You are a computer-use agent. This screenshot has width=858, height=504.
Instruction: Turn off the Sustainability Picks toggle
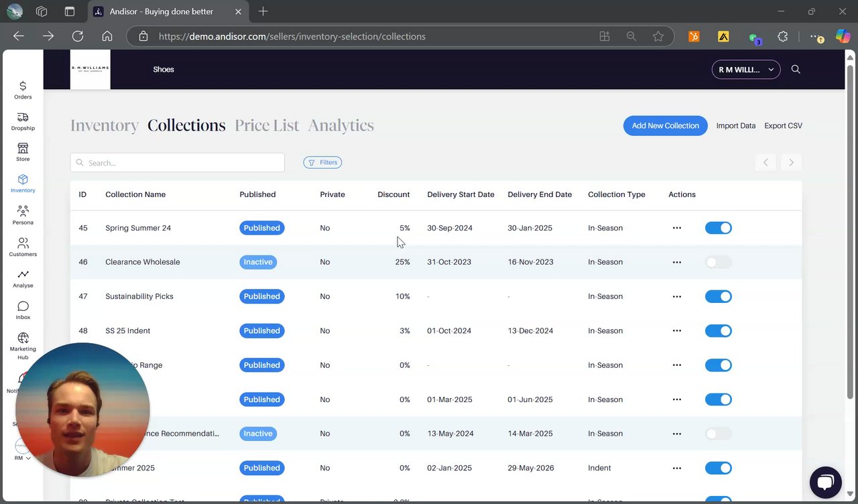tap(718, 296)
